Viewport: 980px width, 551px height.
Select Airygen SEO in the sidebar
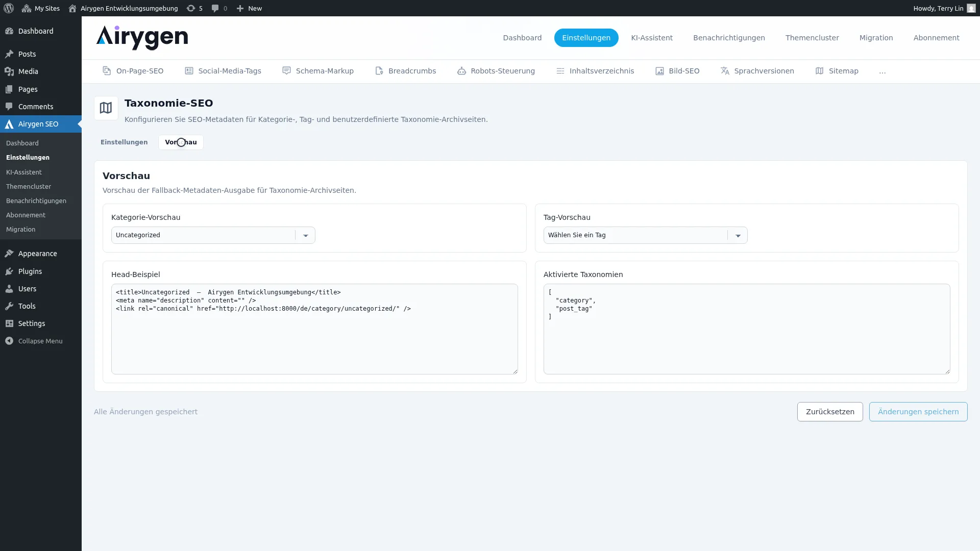(41, 124)
